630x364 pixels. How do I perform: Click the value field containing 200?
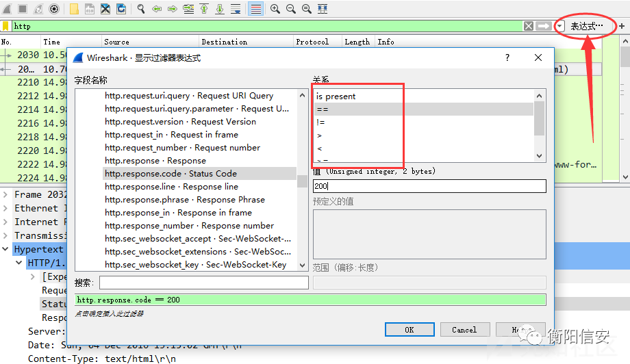[429, 186]
